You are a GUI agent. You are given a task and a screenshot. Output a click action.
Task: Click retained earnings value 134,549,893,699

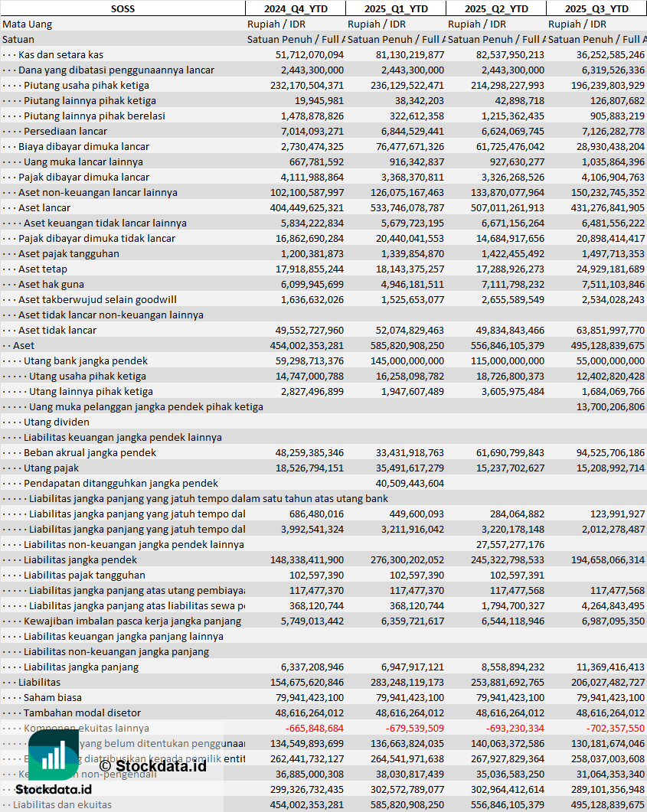tap(307, 744)
